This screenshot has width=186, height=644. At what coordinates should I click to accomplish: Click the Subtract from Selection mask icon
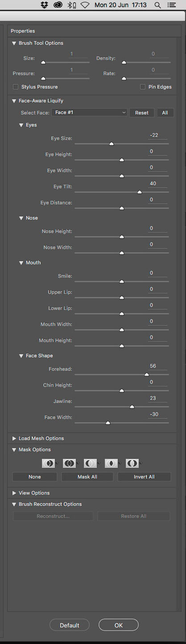point(90,463)
